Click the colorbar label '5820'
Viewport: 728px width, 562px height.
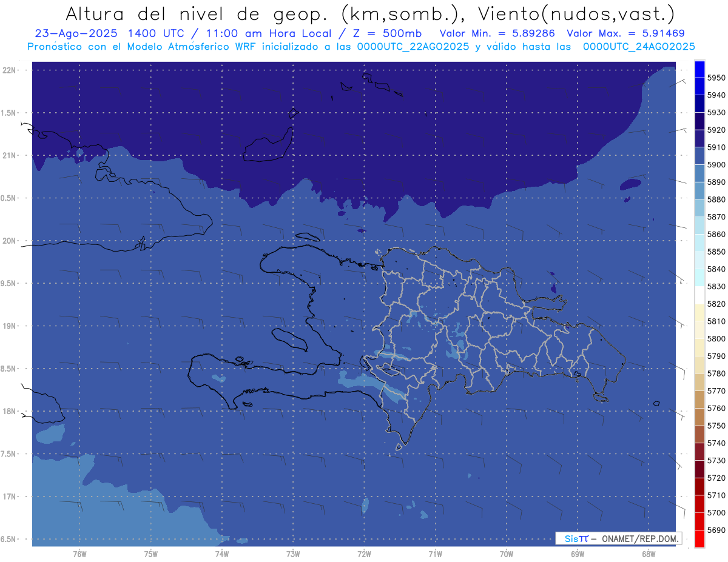(716, 304)
